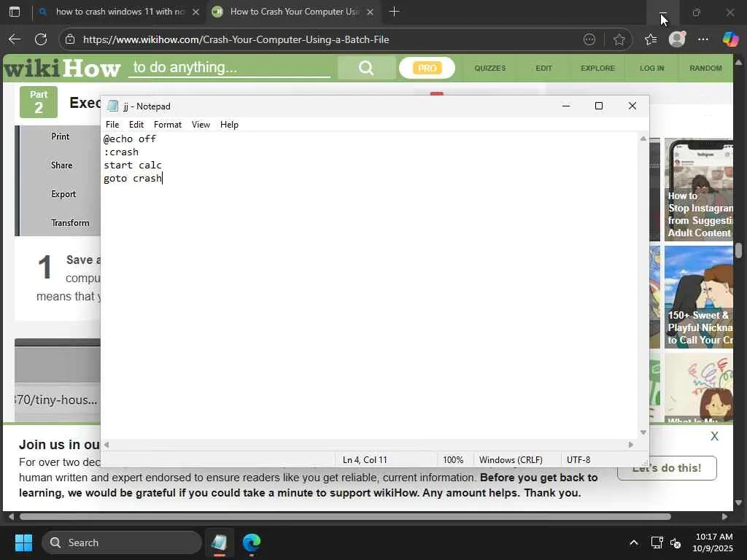This screenshot has width=747, height=560.
Task: Open the Windows Start menu
Action: [x=23, y=542]
